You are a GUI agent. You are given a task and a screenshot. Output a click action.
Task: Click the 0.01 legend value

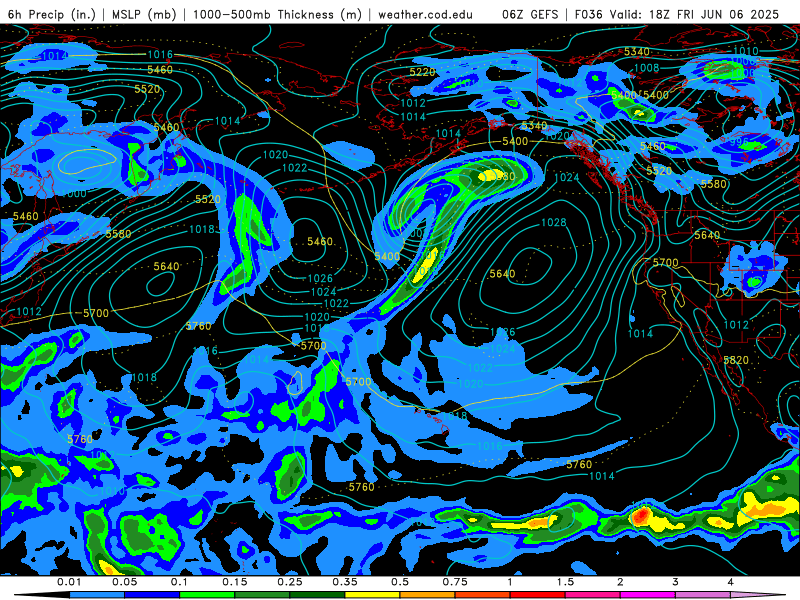69,582
